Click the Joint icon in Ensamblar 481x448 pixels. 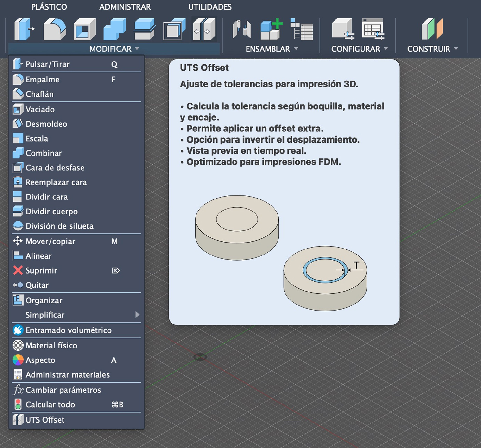242,29
